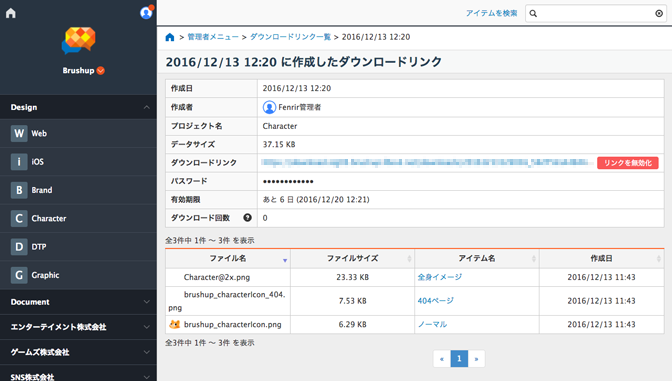Focus the item search input field
This screenshot has height=381, width=672.
[x=596, y=14]
